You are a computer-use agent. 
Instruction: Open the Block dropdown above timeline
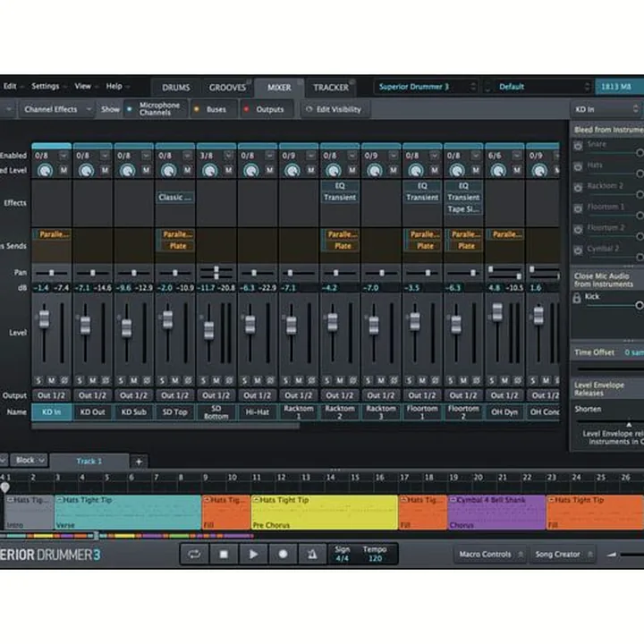click(30, 461)
